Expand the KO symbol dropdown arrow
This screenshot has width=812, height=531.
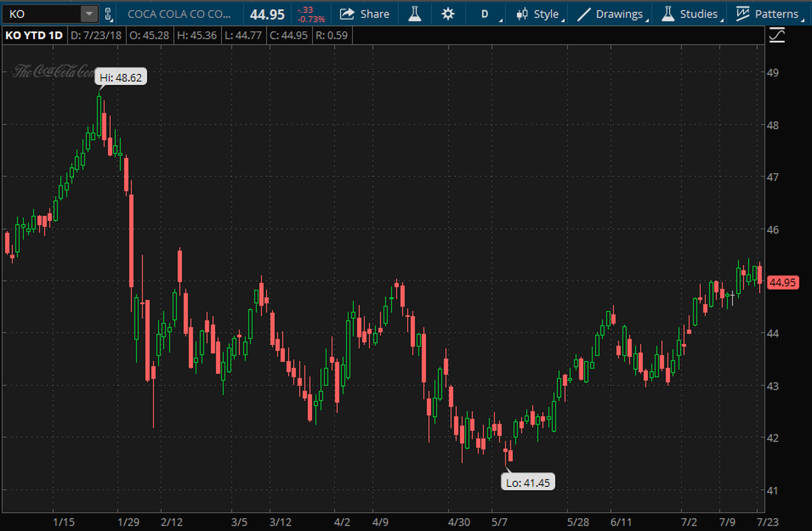pos(88,14)
